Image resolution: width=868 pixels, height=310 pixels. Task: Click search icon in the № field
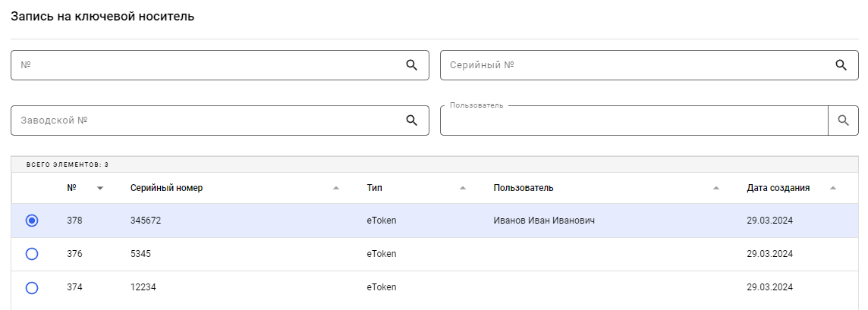[x=412, y=65]
